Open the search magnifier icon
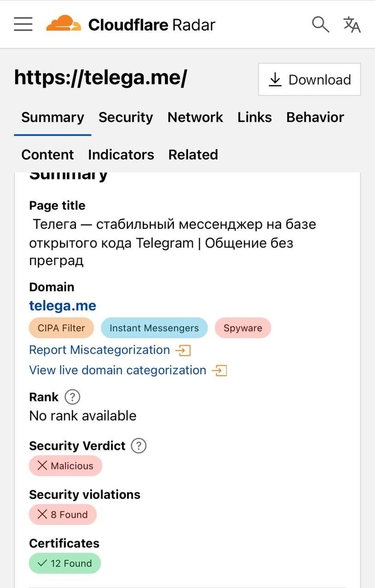The image size is (375, 588). (x=321, y=24)
